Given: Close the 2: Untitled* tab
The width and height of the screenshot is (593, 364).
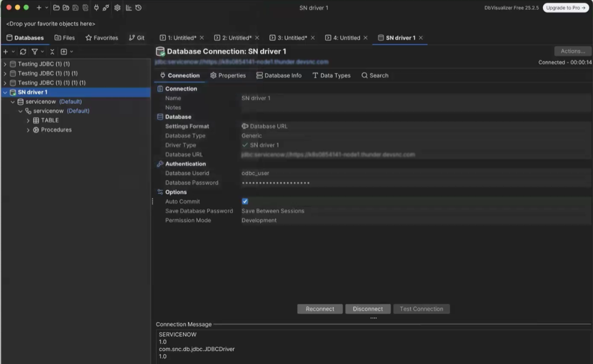Looking at the screenshot, I should [x=257, y=38].
